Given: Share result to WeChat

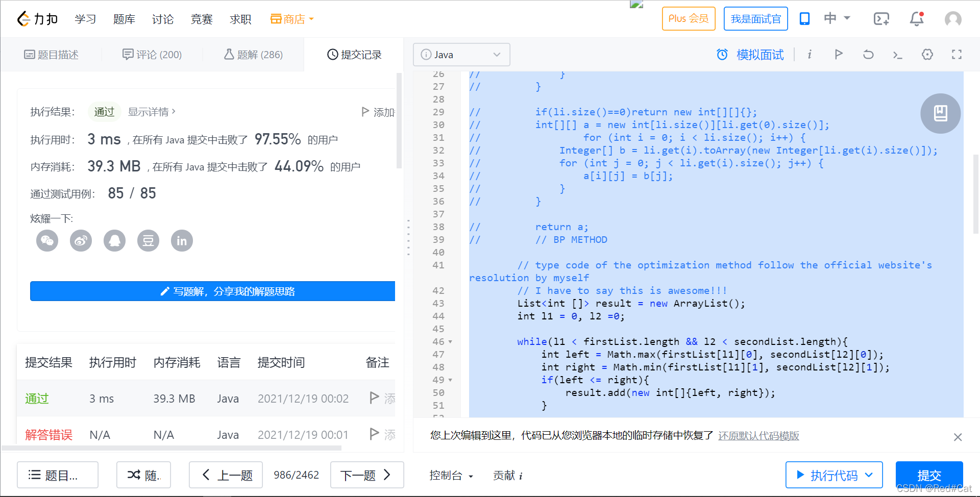Looking at the screenshot, I should (x=47, y=240).
